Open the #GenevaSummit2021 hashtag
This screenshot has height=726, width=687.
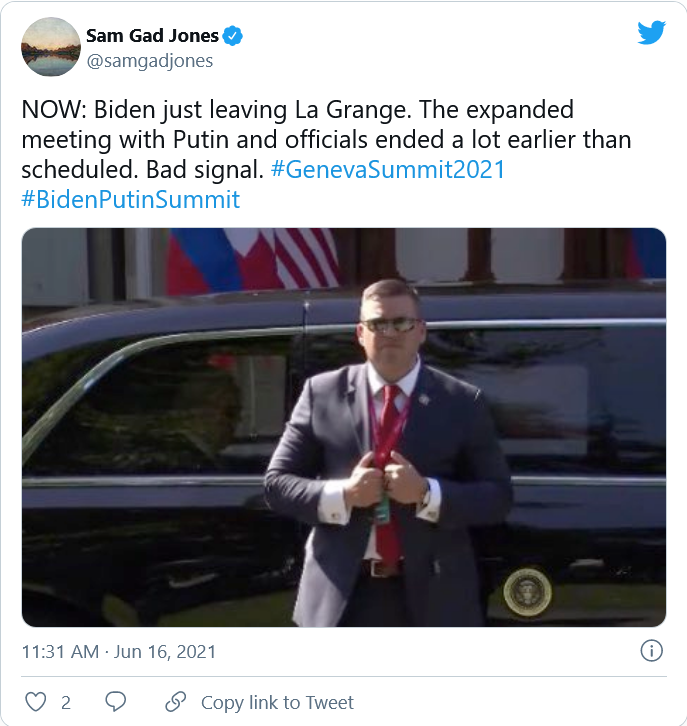(388, 169)
